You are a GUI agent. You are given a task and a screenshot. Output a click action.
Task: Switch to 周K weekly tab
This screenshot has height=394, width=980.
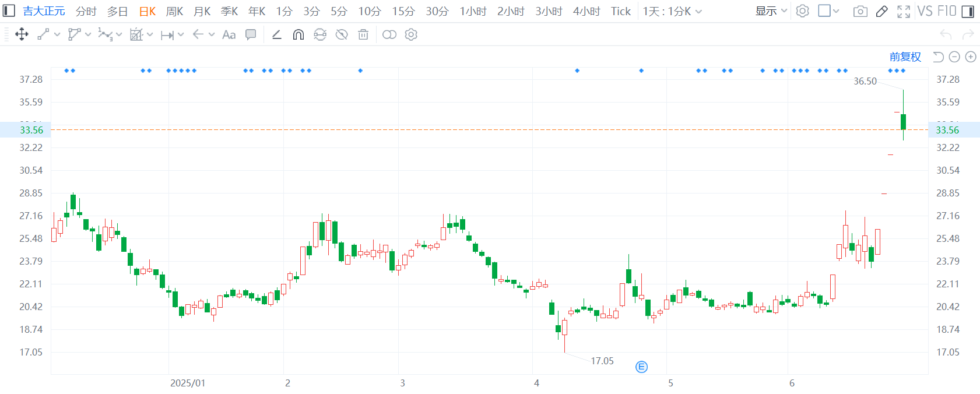tap(175, 11)
